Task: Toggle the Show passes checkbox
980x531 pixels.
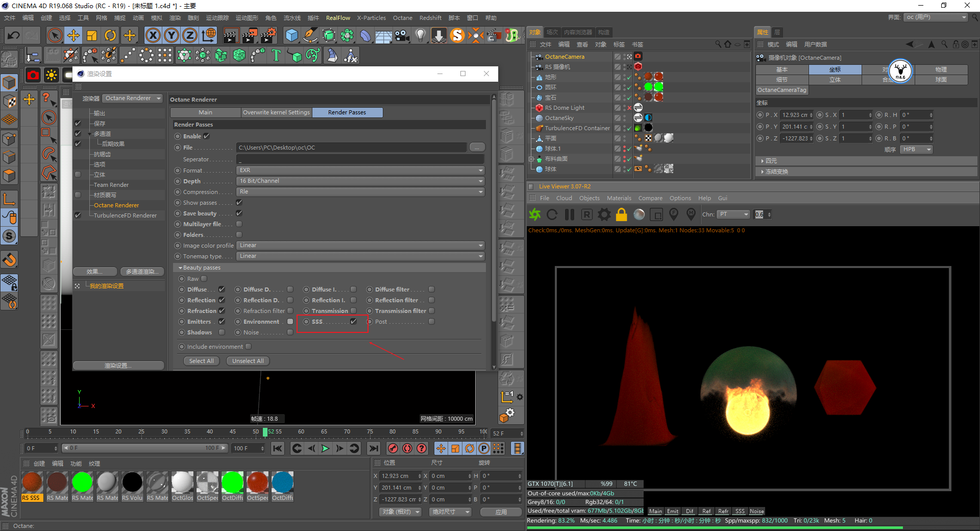Action: pos(239,203)
